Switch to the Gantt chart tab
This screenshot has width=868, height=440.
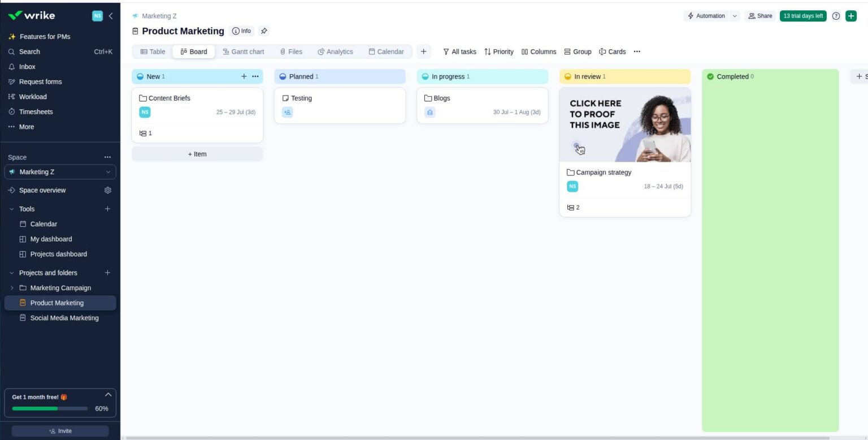pyautogui.click(x=244, y=51)
